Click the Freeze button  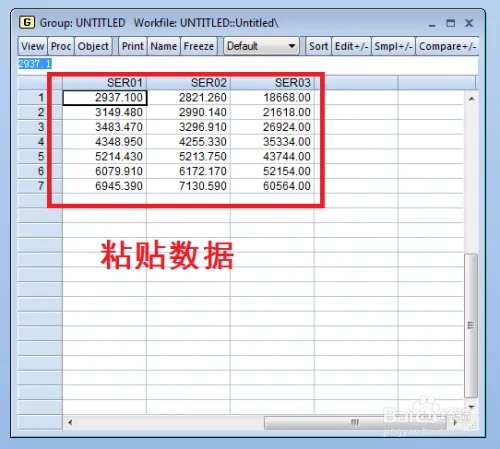tap(199, 46)
